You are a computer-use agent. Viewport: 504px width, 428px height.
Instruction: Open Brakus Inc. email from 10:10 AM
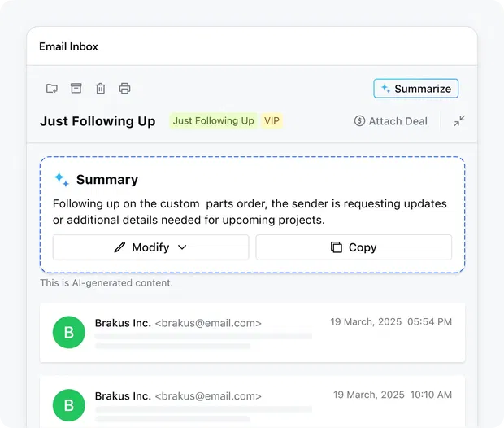coord(252,401)
